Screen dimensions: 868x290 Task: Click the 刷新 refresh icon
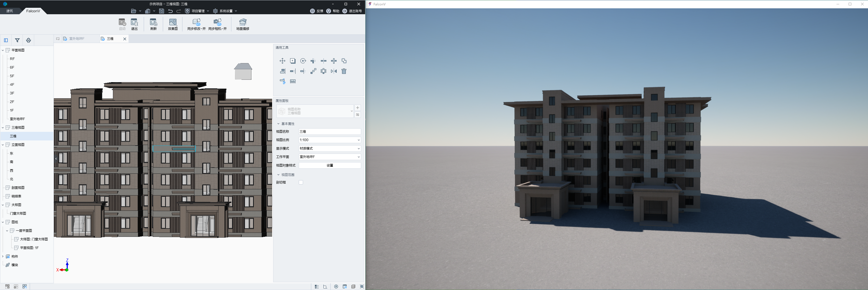(x=153, y=24)
